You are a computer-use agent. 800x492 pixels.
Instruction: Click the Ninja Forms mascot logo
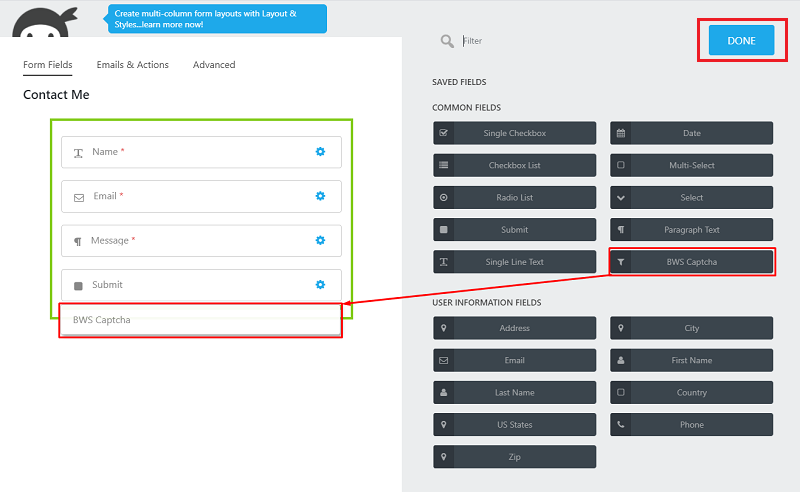(45, 22)
